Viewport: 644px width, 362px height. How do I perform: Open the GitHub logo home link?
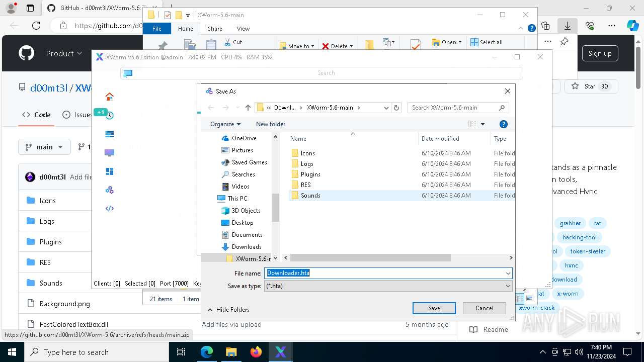[26, 53]
